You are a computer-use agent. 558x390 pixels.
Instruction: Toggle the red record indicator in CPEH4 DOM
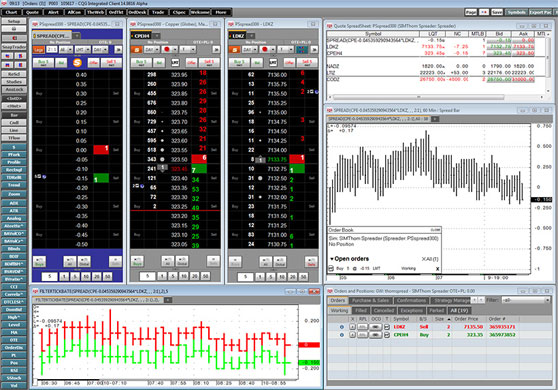(x=168, y=49)
